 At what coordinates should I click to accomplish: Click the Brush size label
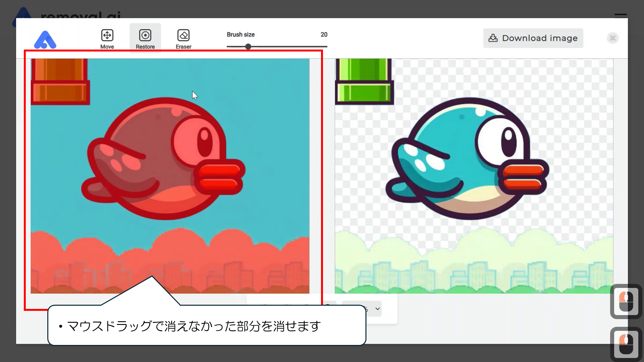coord(241,34)
